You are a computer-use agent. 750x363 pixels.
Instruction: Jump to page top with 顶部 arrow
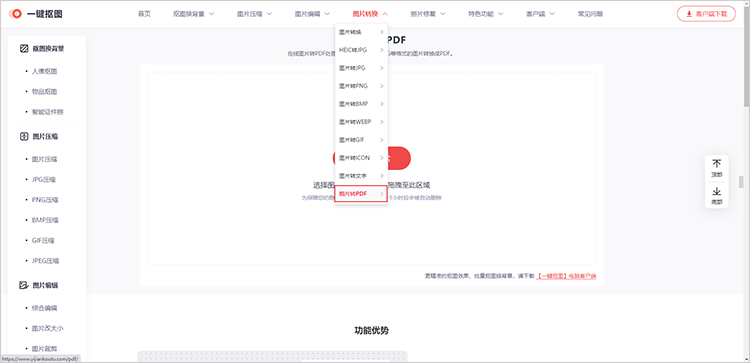(717, 168)
